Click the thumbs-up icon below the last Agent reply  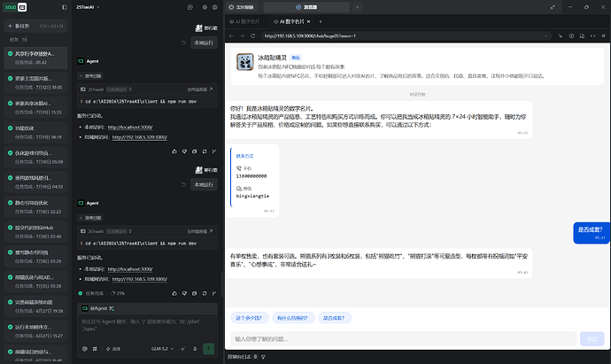pos(174,293)
